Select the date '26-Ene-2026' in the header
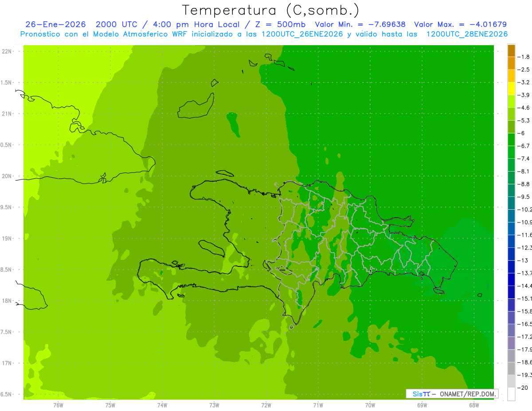532x411 pixels. [55, 24]
